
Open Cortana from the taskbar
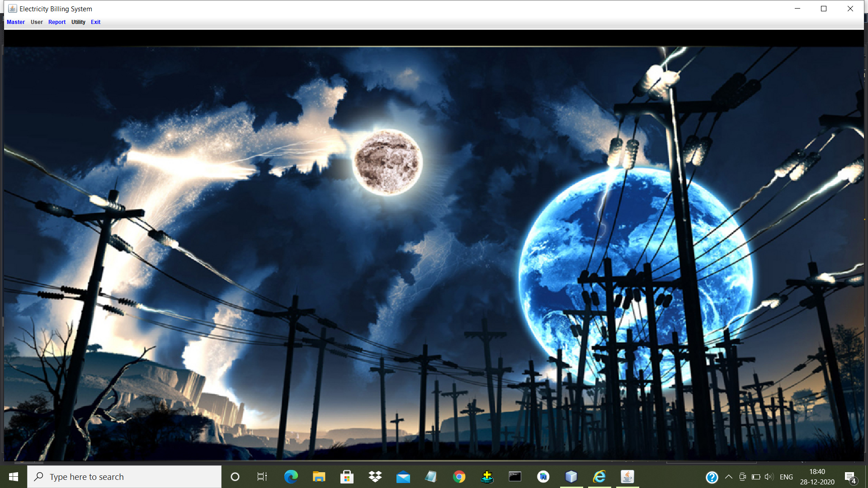pos(235,477)
